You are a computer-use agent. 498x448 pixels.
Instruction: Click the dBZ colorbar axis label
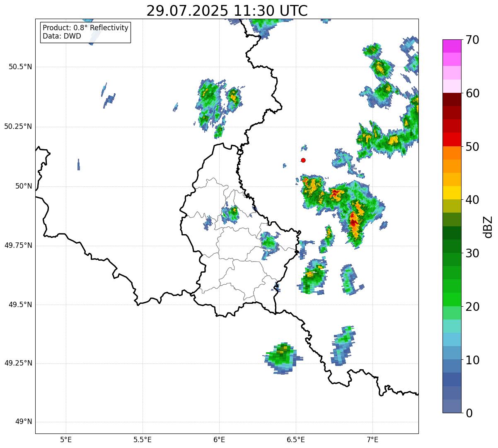488,227
